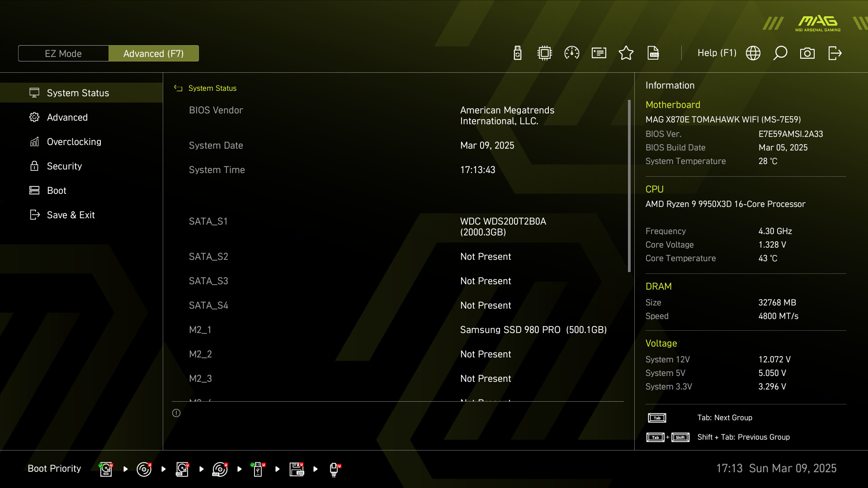Click the Voltage heading in Information panel
The image size is (868, 488).
point(661,343)
